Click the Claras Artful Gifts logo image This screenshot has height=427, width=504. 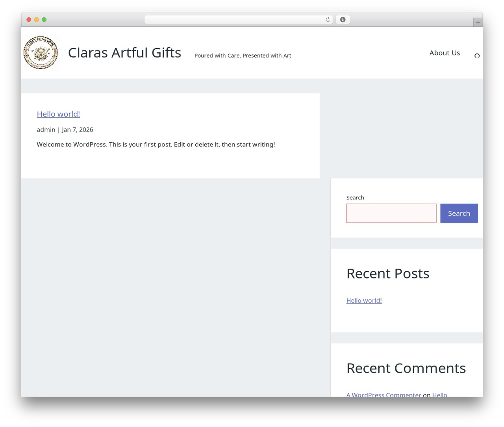pos(41,52)
